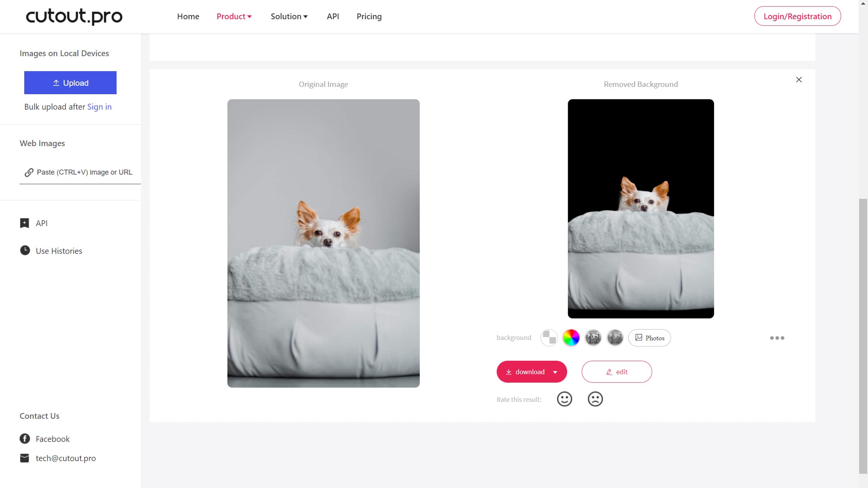Go to the Pricing page
The width and height of the screenshot is (868, 488).
pyautogui.click(x=369, y=16)
